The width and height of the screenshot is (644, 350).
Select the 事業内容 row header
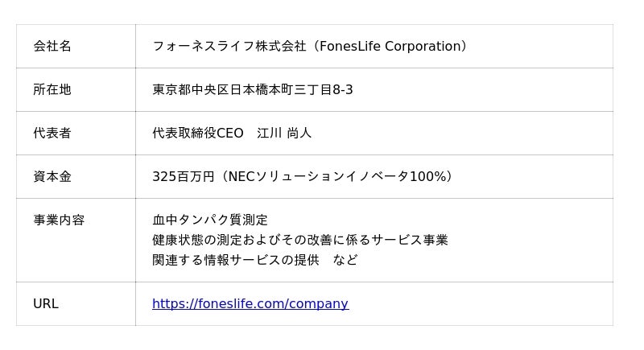[x=59, y=220]
